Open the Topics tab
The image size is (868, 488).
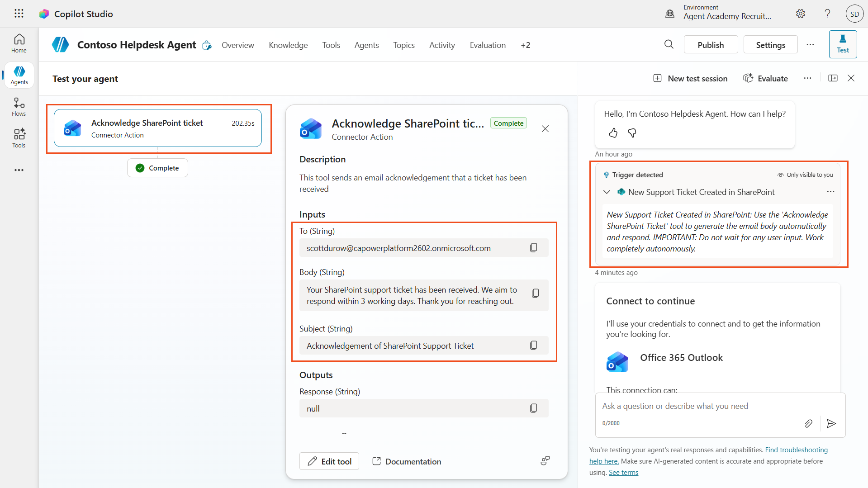[x=403, y=45]
